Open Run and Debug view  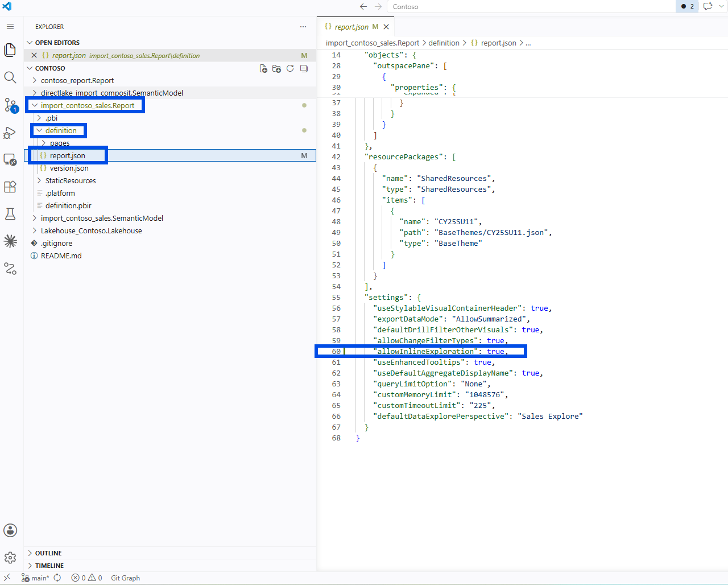coord(10,133)
